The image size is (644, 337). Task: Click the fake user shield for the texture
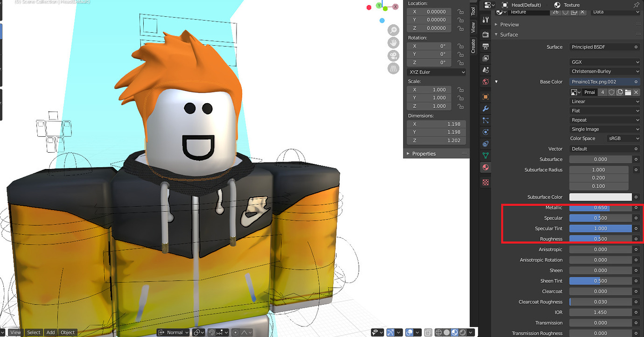pyautogui.click(x=612, y=92)
